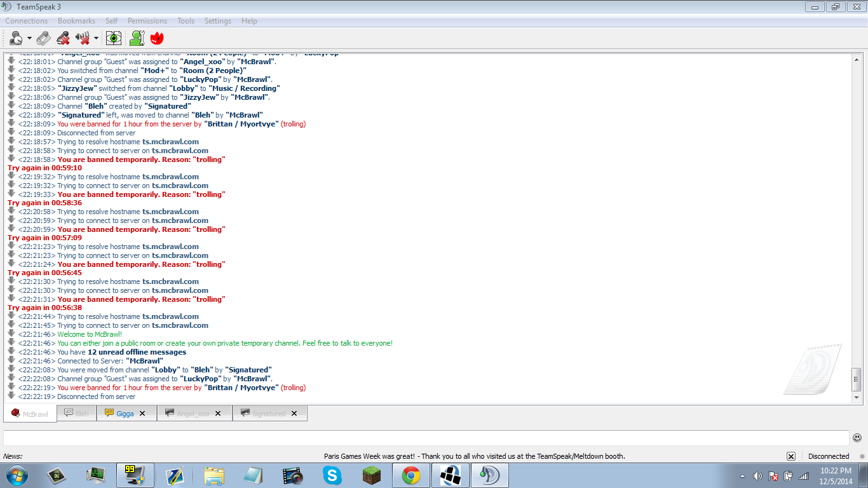The height and width of the screenshot is (488, 868).
Task: Open the system tray volume icon
Action: (757, 476)
